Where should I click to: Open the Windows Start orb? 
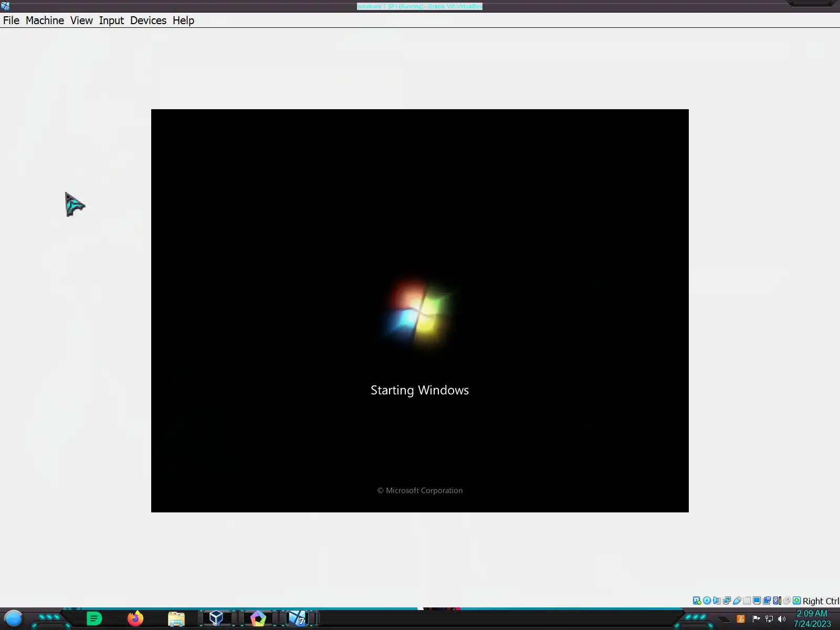click(x=14, y=619)
